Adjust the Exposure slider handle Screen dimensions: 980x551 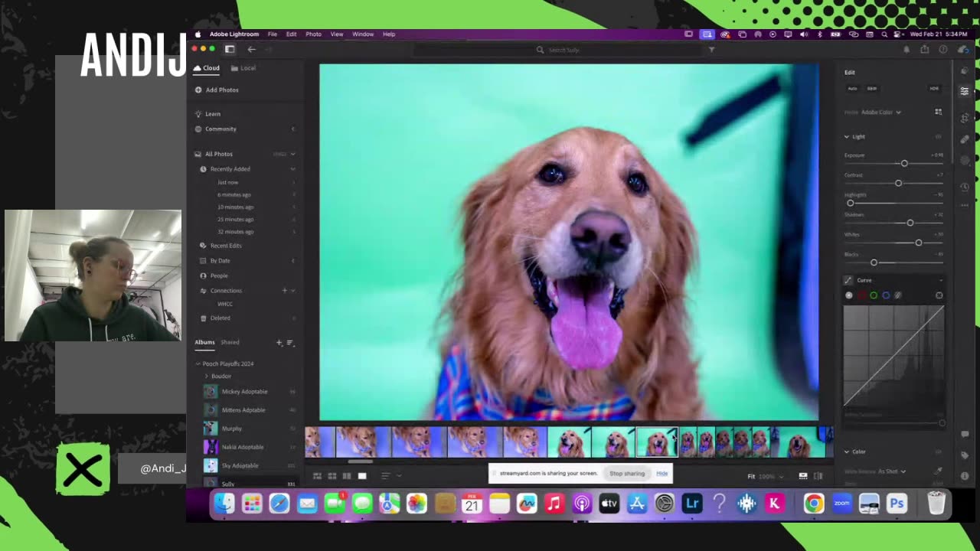tap(904, 164)
